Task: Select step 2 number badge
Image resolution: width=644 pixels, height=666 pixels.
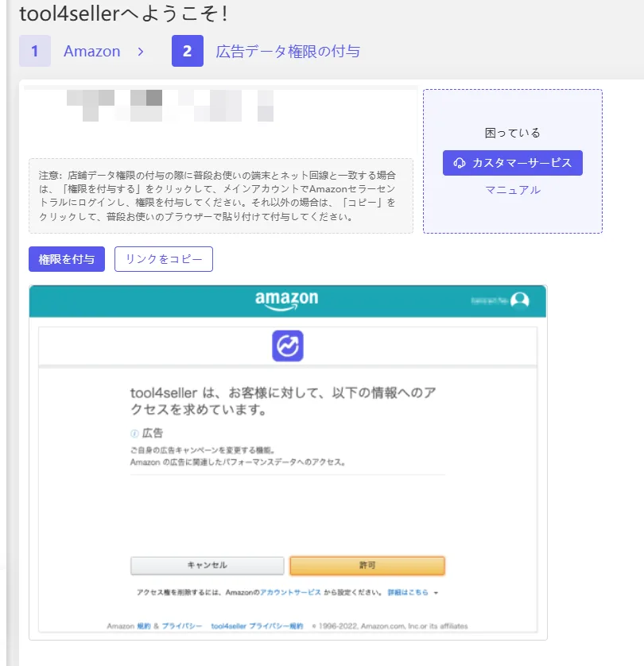Action: (188, 51)
